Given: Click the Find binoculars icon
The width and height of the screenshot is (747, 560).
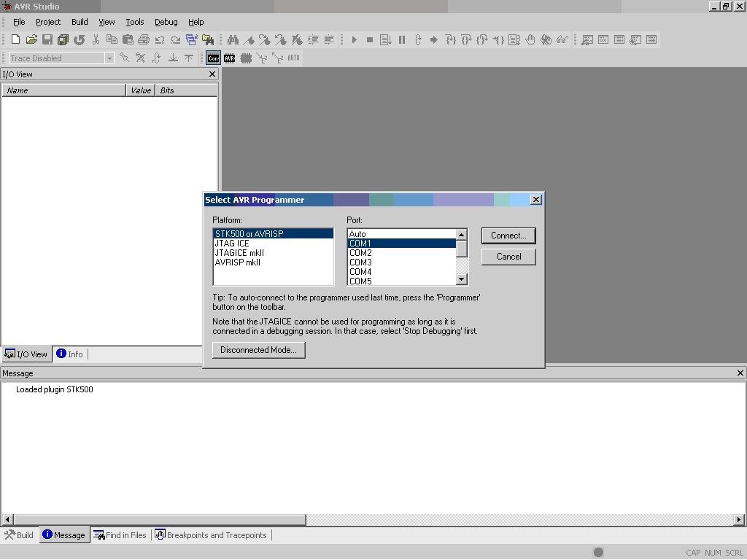Looking at the screenshot, I should point(233,39).
